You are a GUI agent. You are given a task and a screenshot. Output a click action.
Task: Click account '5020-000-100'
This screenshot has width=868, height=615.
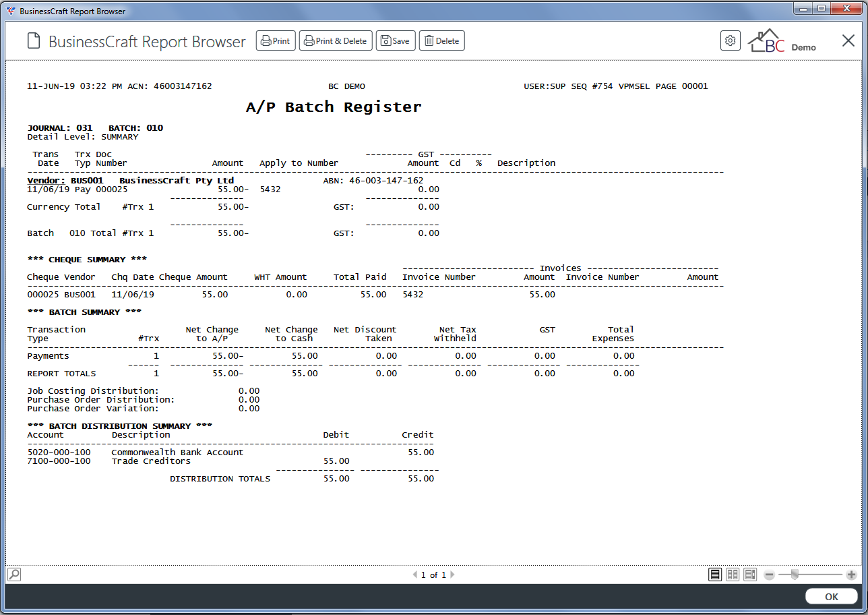coord(59,452)
